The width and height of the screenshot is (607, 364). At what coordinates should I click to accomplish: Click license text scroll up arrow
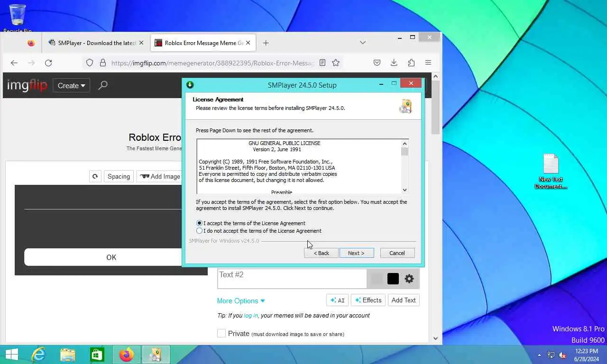pyautogui.click(x=405, y=144)
